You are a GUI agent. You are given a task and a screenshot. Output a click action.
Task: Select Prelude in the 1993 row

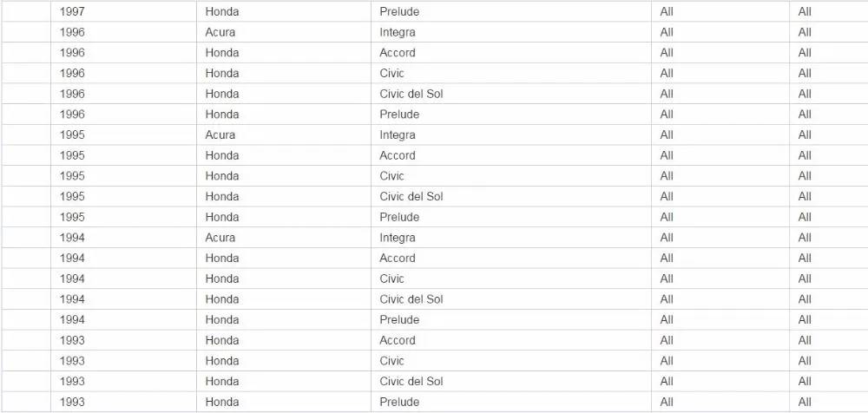(x=398, y=402)
